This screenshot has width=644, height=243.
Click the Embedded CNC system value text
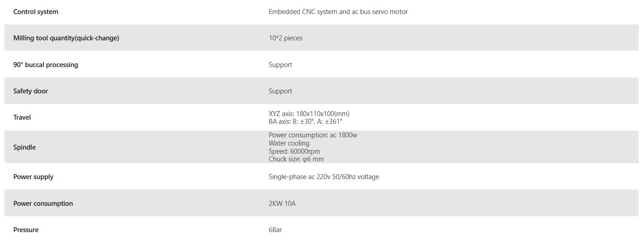coord(338,12)
